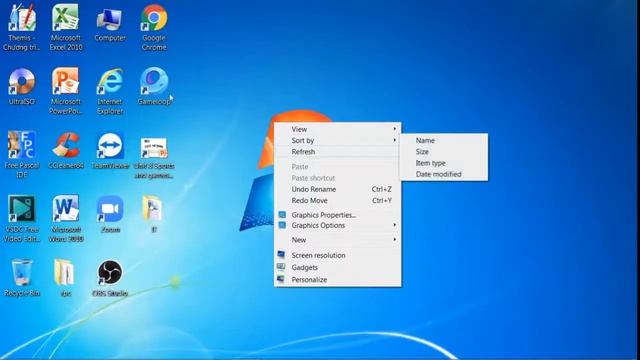Select the Recycle Bin icon
Viewport: 640px width, 360px height.
[x=22, y=278]
